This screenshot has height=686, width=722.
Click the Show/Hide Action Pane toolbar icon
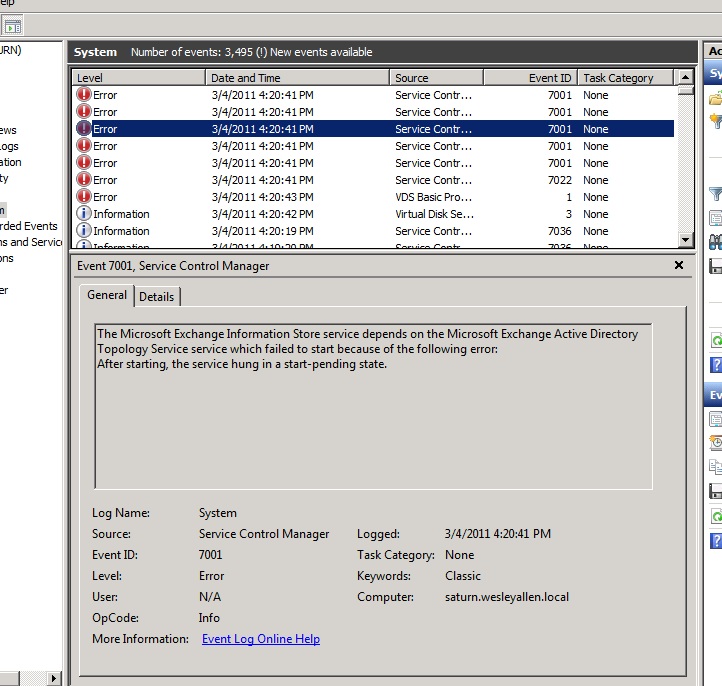tap(12, 27)
